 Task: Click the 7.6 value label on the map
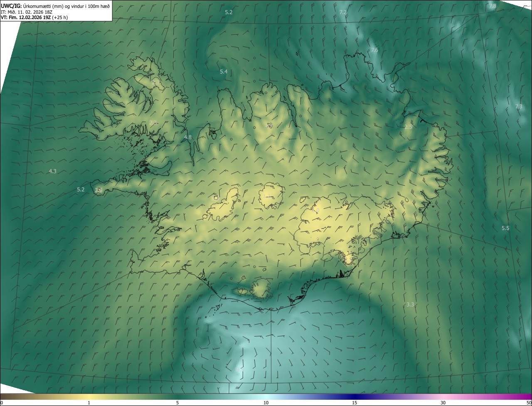[374, 50]
